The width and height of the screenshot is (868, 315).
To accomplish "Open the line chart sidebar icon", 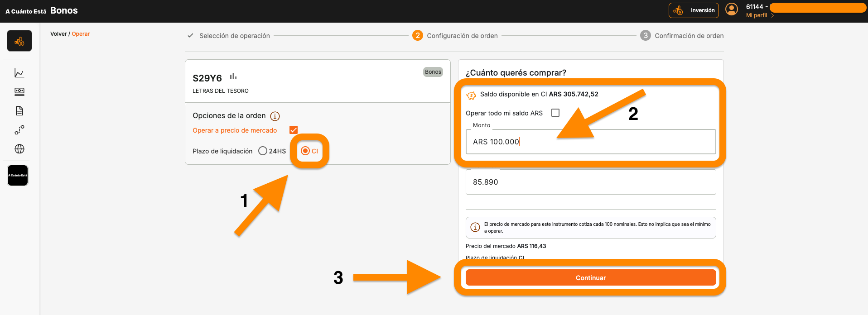I will click(19, 73).
